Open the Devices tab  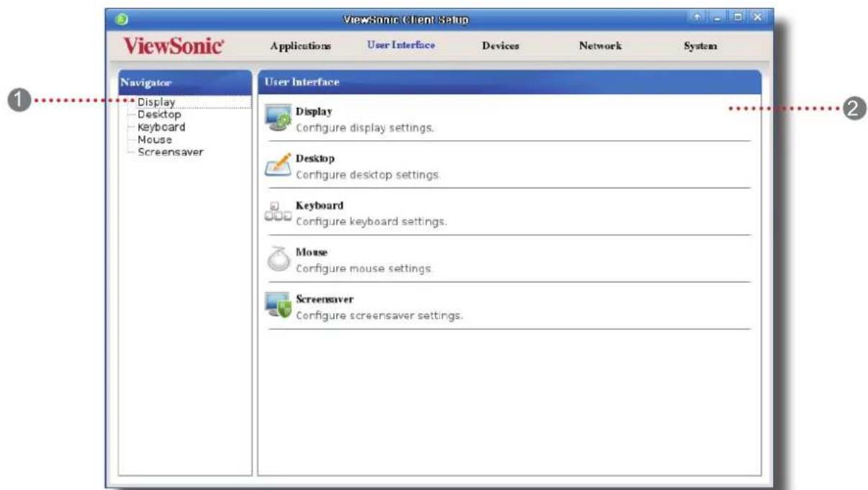500,46
